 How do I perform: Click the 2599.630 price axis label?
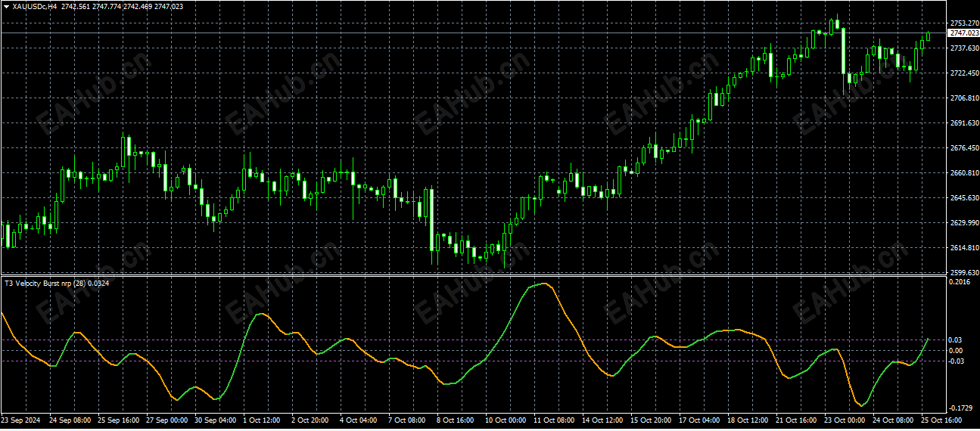pyautogui.click(x=963, y=272)
